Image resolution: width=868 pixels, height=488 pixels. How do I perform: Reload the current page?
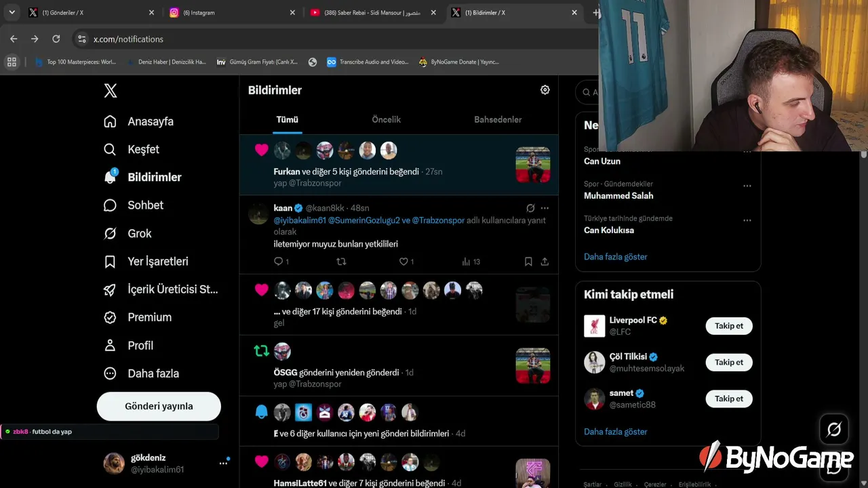[x=56, y=39]
